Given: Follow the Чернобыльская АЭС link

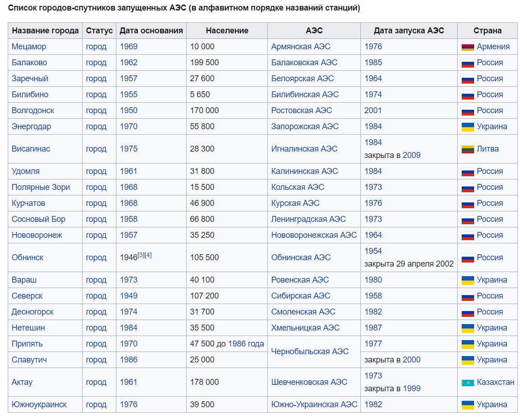Looking at the screenshot, I should [310, 352].
